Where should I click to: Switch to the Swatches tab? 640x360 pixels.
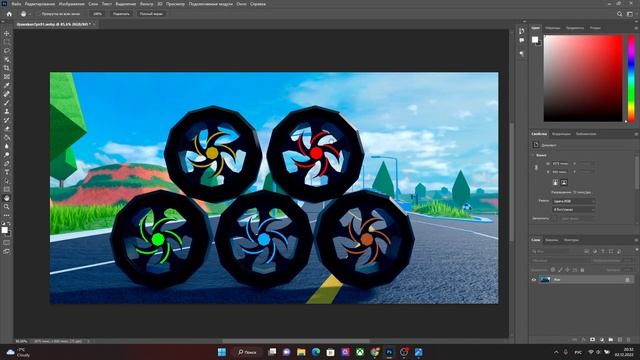click(553, 28)
